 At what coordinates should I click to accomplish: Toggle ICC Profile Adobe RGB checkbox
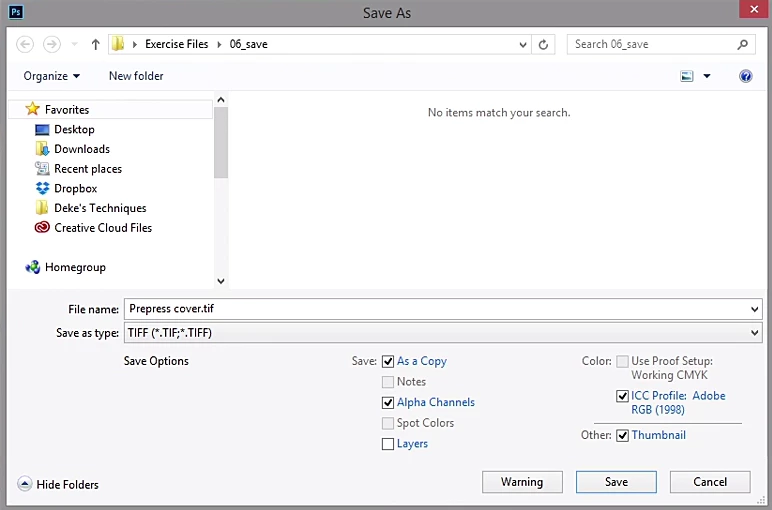tap(622, 396)
